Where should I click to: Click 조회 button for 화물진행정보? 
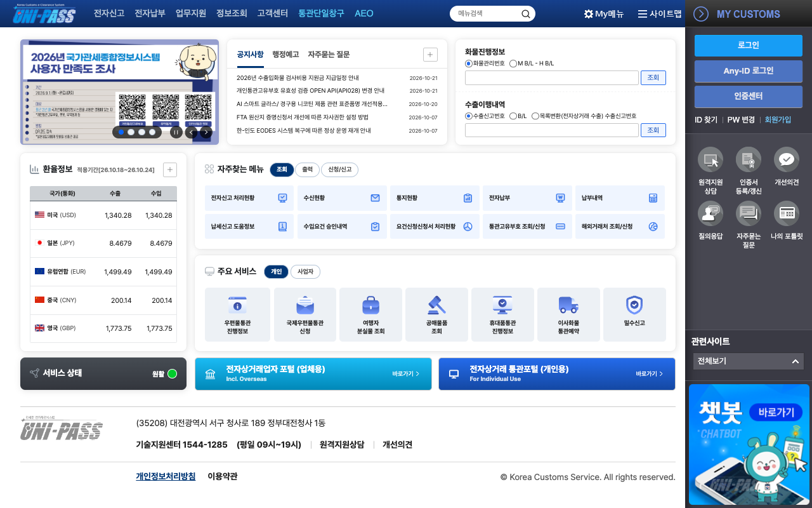653,77
